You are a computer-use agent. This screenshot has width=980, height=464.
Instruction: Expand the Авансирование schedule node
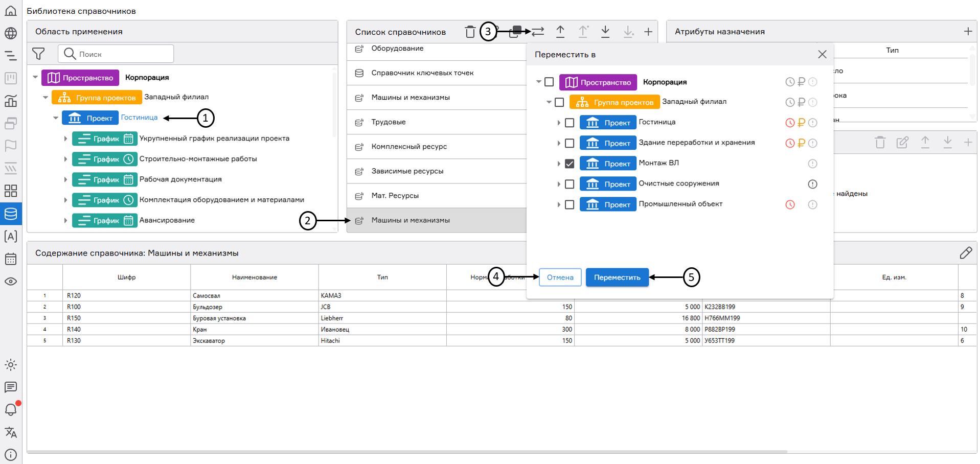pos(65,221)
